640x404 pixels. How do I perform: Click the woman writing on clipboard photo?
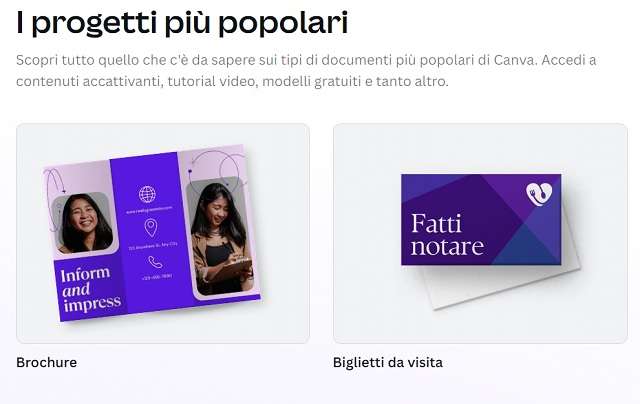[221, 237]
